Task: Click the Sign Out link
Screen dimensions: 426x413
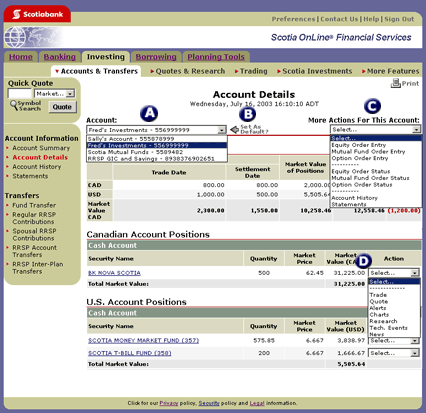Action: click(x=399, y=19)
